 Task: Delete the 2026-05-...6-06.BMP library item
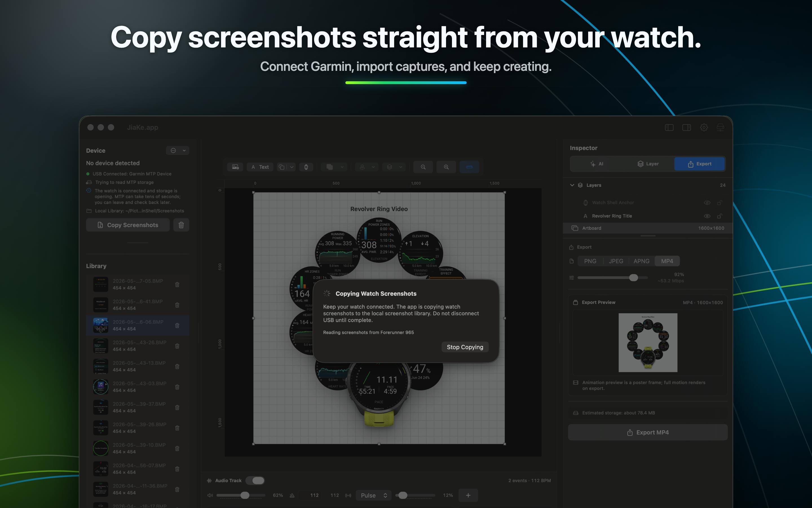pyautogui.click(x=177, y=326)
